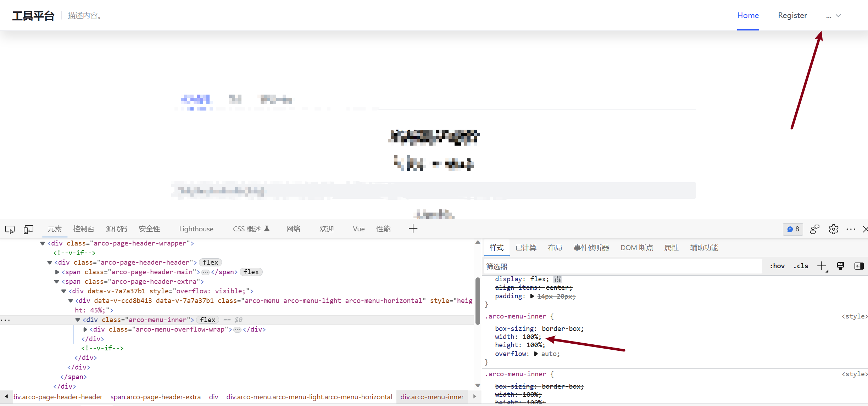Collapse the arco-page-header-extra span
Viewport: 868px width, 406px height.
[56, 282]
